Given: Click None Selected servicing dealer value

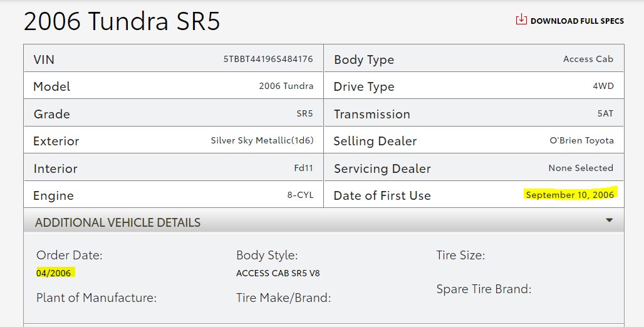Looking at the screenshot, I should pyautogui.click(x=581, y=168).
